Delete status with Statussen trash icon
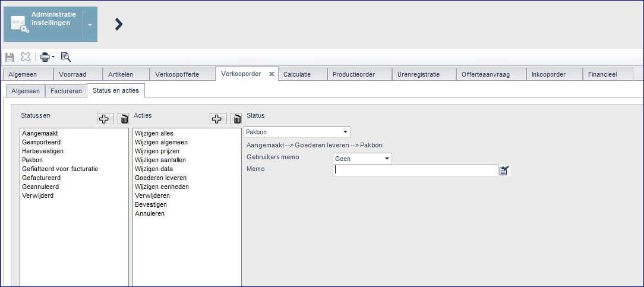Viewport: 644px width, 287px height. point(124,119)
